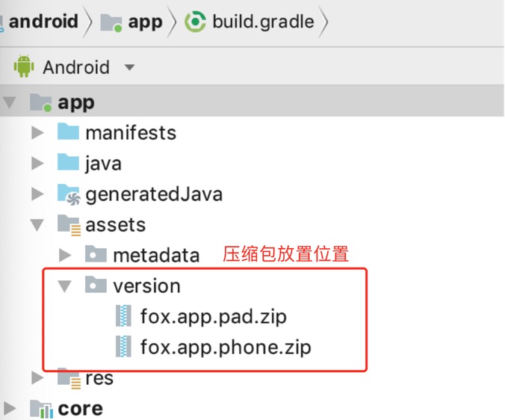This screenshot has width=505, height=420.
Task: Expand the manifests folder arrow
Action: 38,133
